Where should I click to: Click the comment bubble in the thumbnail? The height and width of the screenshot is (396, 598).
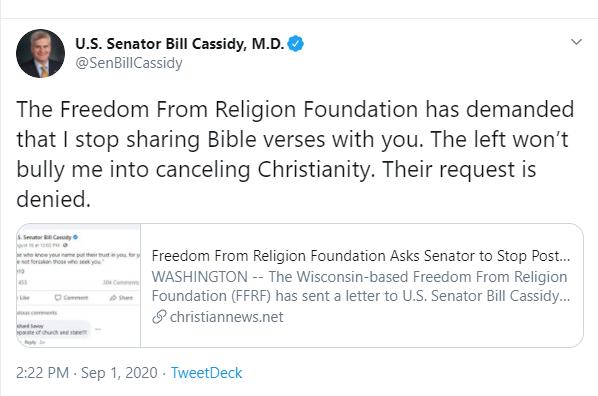[53, 329]
